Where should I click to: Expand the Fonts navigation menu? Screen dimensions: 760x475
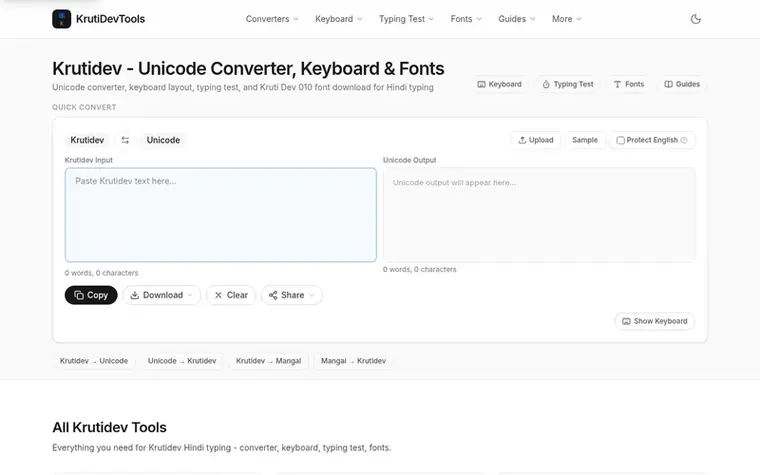466,19
